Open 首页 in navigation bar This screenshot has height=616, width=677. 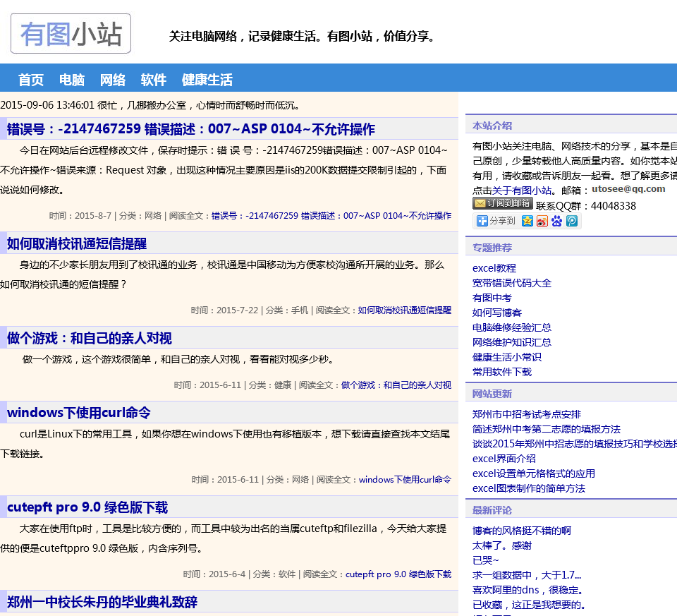[x=31, y=80]
